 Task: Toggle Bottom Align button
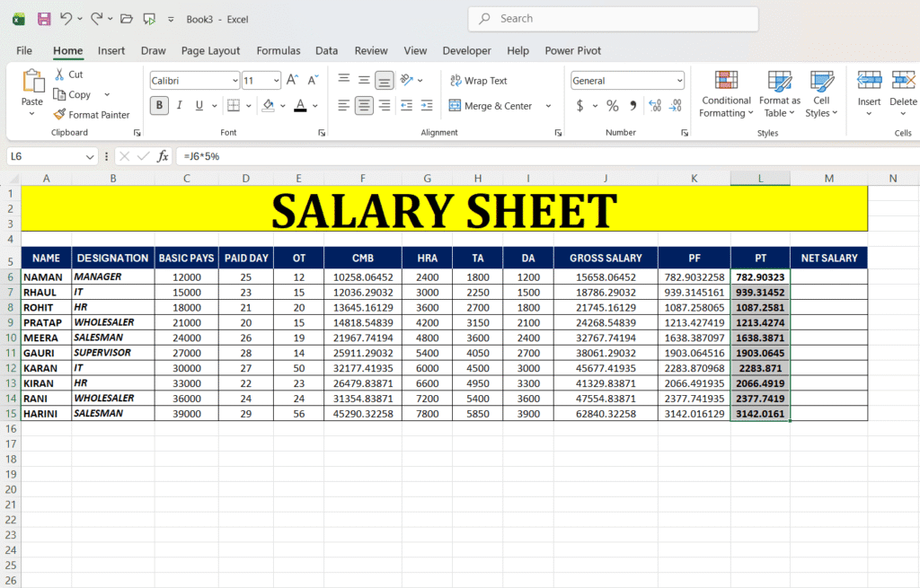[x=385, y=80]
